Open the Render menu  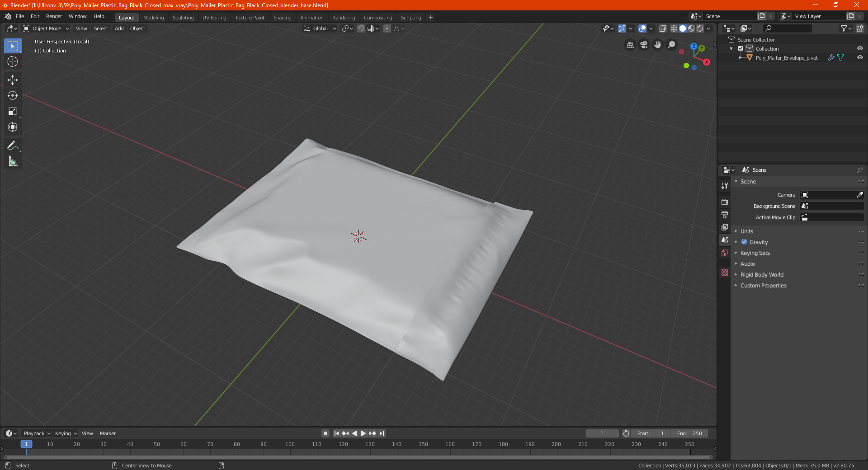coord(54,16)
